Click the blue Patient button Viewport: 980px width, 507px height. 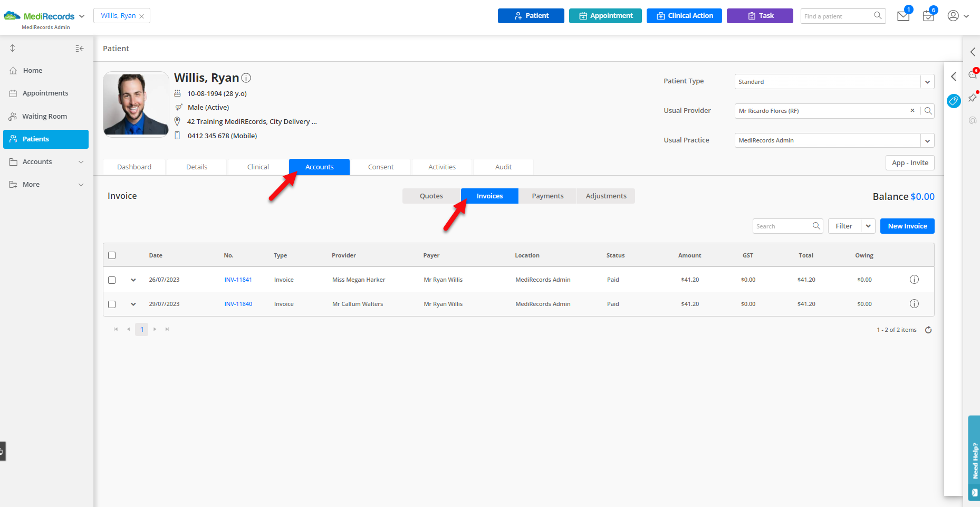[531, 16]
